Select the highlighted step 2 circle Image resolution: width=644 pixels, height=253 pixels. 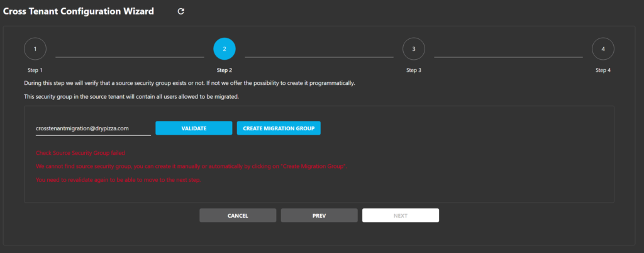[225, 49]
